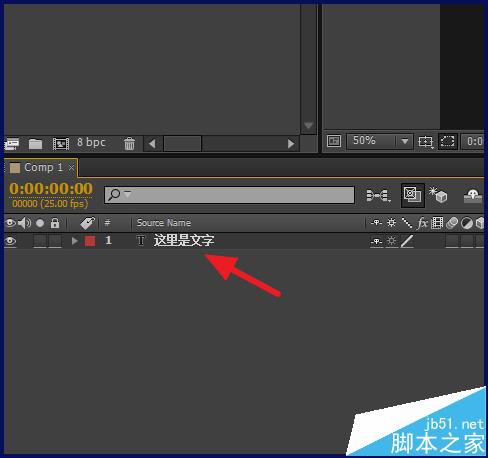488x458 pixels.
Task: Toggle Live Update in the timeline
Action: [412, 195]
